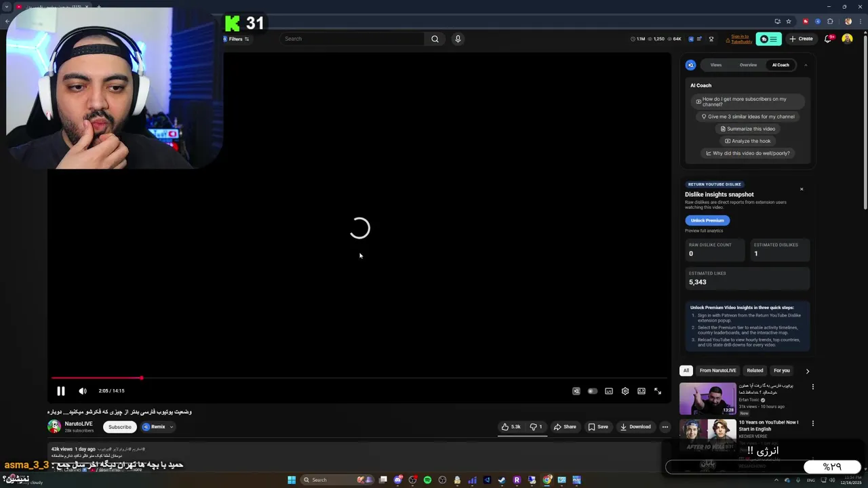868x488 pixels.
Task: Toggle autoplay switch in player controls
Action: (592, 391)
